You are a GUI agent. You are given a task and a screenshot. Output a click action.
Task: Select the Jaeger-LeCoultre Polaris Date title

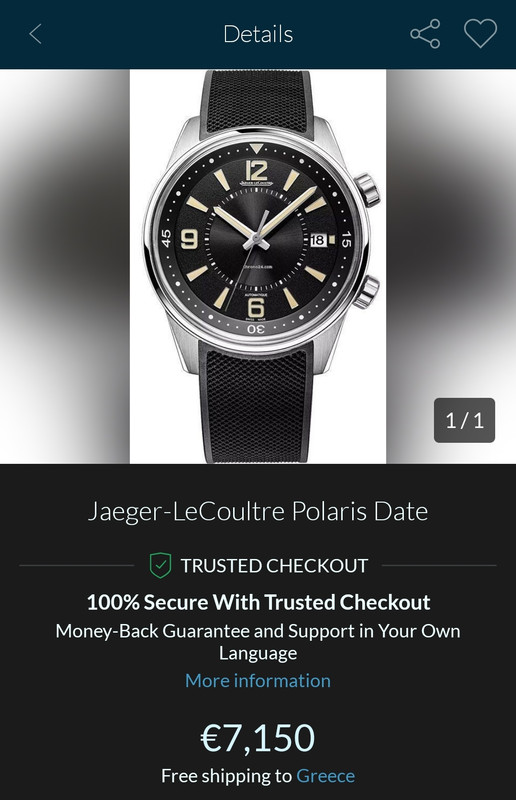click(x=258, y=511)
